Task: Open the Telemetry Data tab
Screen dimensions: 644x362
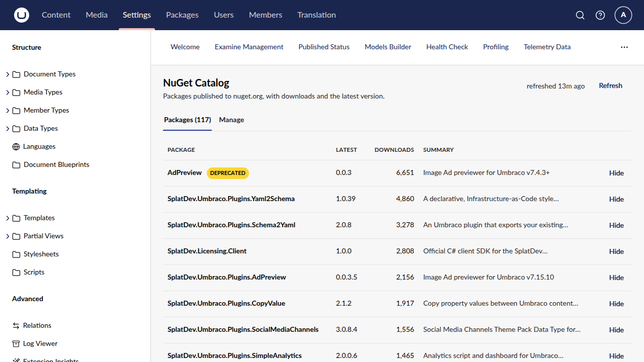Action: click(547, 47)
